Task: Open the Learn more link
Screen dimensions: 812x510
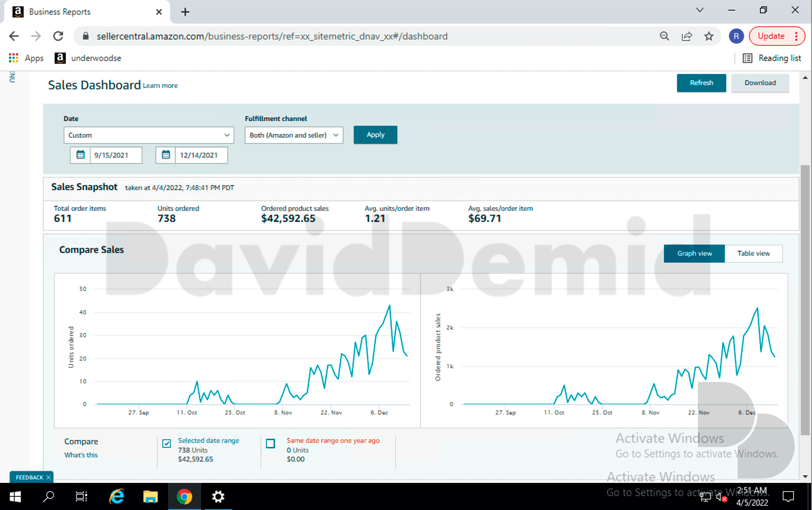Action: (x=160, y=86)
